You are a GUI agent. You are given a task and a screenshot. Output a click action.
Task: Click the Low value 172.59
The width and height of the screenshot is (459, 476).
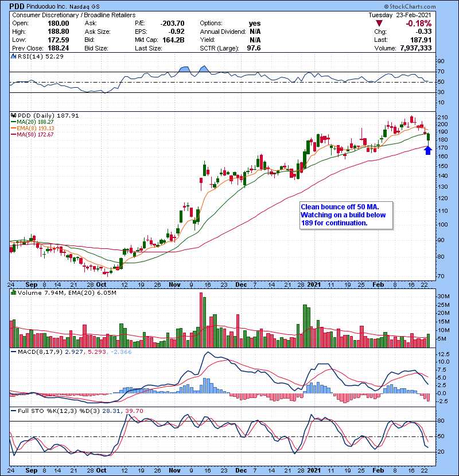point(59,40)
